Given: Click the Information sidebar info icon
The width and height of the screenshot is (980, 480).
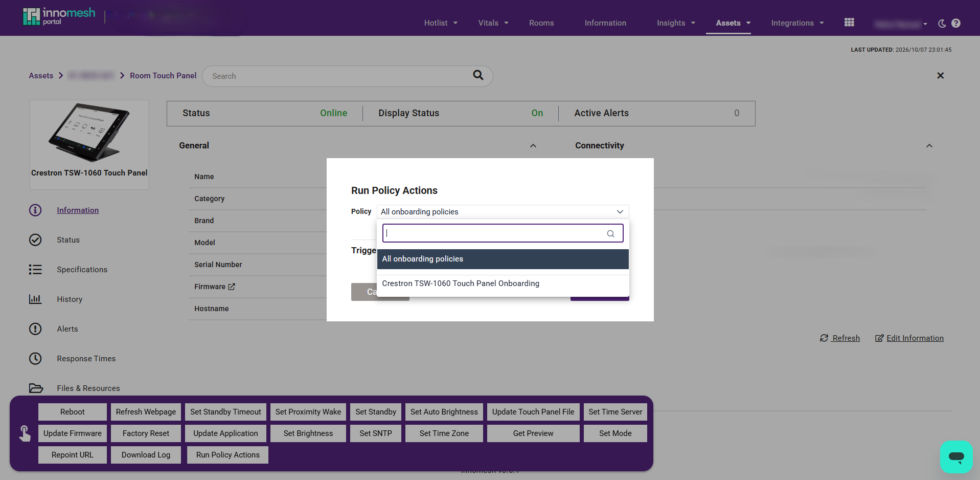Looking at the screenshot, I should (x=35, y=210).
